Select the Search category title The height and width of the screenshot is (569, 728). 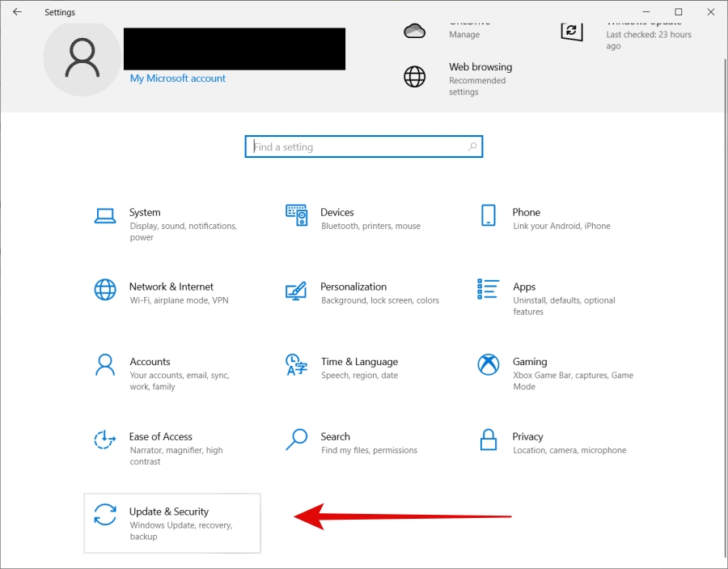[x=335, y=436]
